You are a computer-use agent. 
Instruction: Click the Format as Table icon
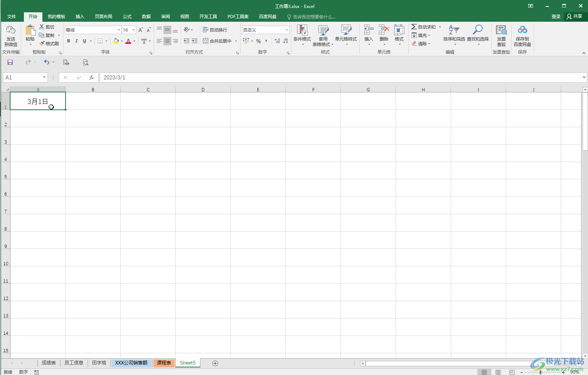coord(323,30)
